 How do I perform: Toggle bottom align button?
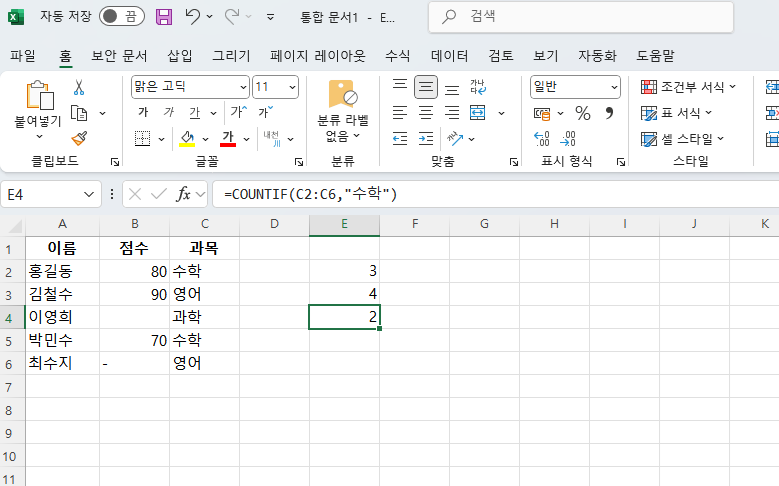coord(452,89)
